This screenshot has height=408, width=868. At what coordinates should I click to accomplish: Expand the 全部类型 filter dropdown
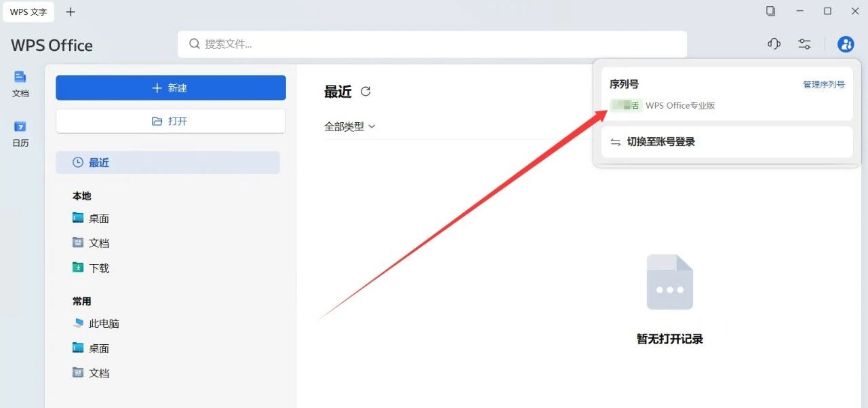pos(350,126)
